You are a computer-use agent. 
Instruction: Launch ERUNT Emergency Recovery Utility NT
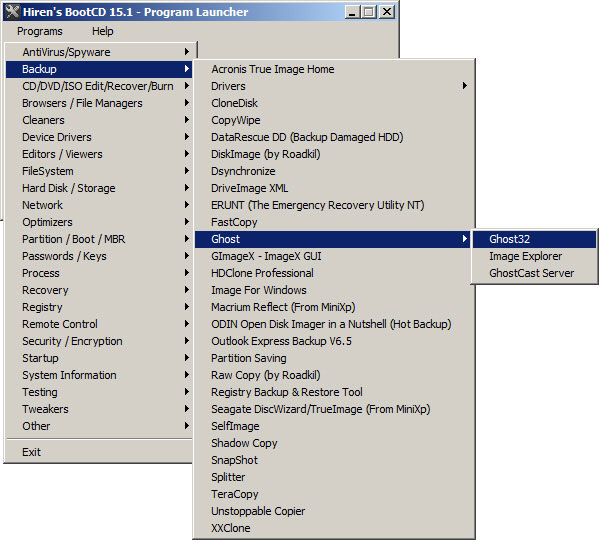tap(333, 205)
